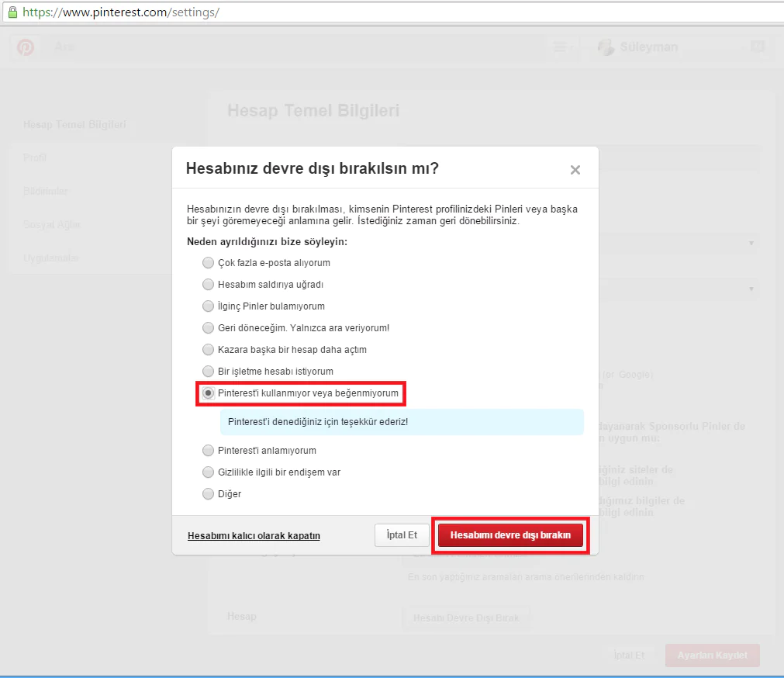Click 'Neden ayrıldığınızı bize söyleyin:' text
The height and width of the screenshot is (678, 784).
[x=267, y=241]
